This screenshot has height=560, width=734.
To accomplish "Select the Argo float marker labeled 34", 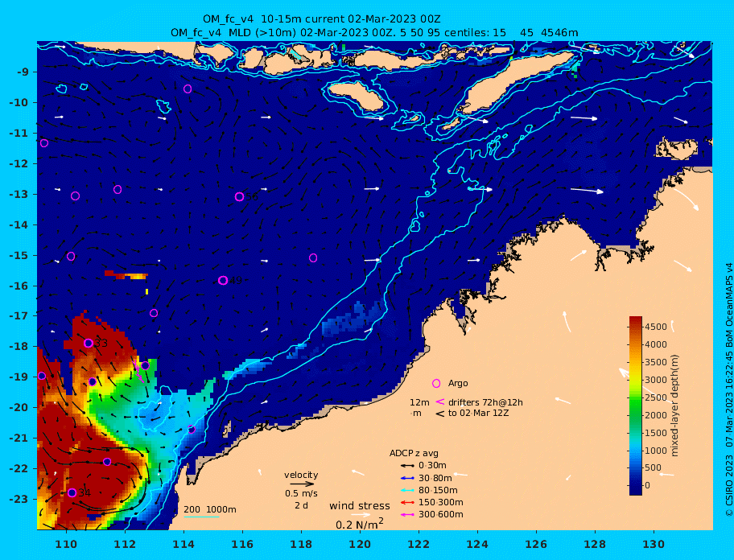I will (72, 492).
